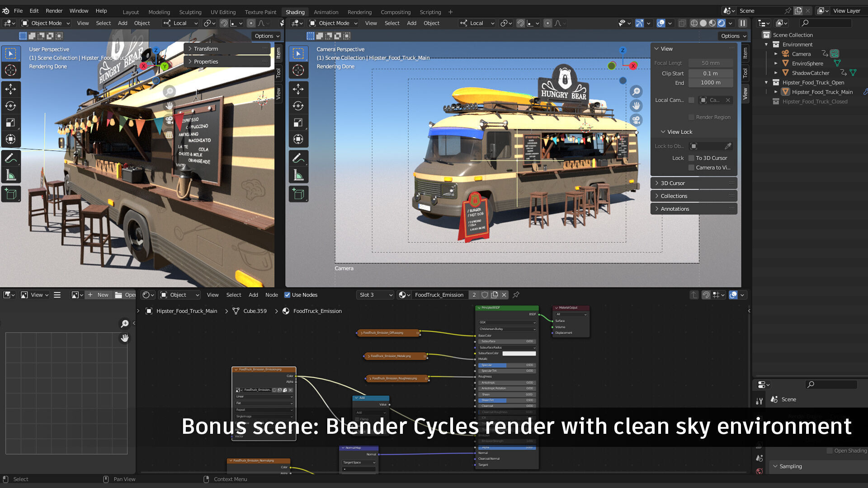The width and height of the screenshot is (868, 488).
Task: Switch to the Compositing workspace tab
Action: 395,12
